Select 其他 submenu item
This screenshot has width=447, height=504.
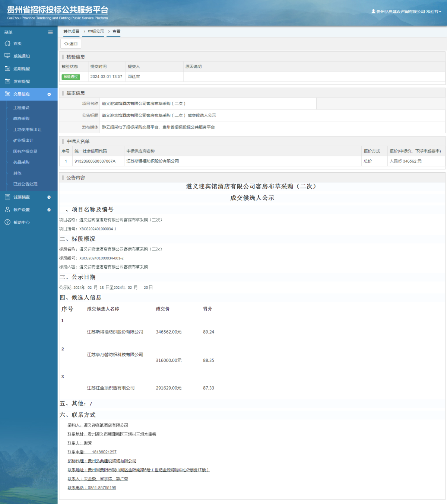[x=18, y=173]
